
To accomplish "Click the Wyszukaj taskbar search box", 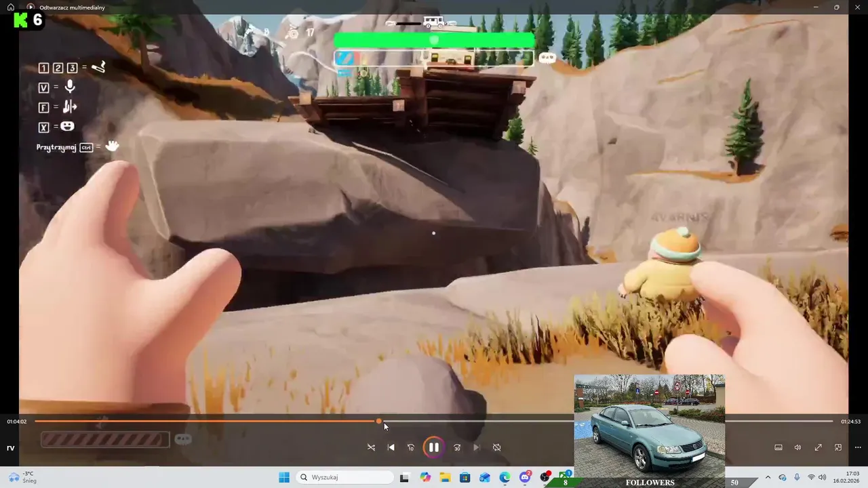I will 345,477.
